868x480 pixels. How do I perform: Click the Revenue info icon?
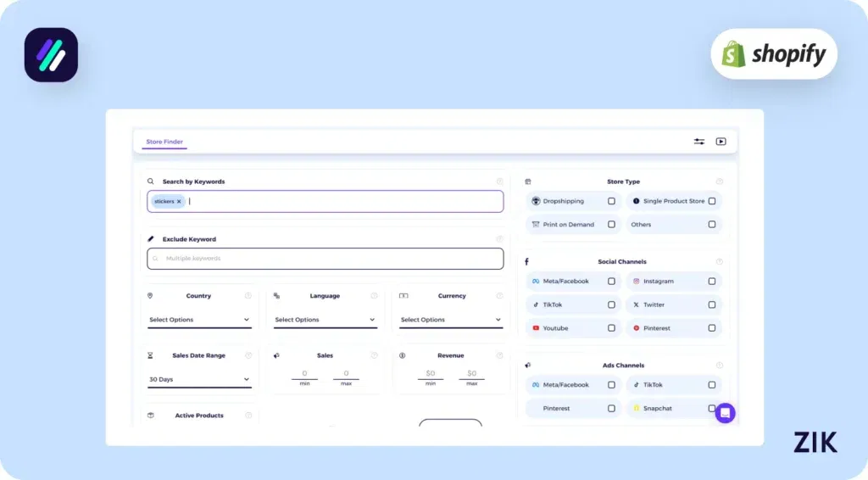pos(499,355)
